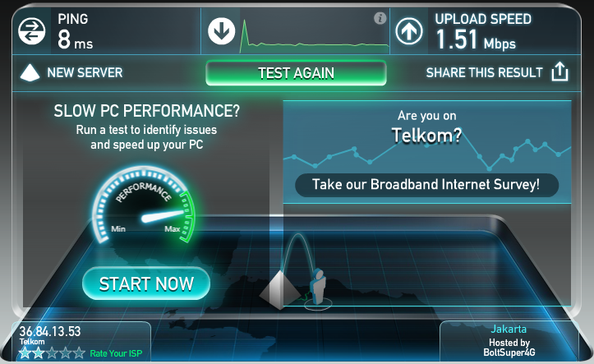Click the blue person figure on the map
The width and height of the screenshot is (594, 364).
pyautogui.click(x=318, y=286)
